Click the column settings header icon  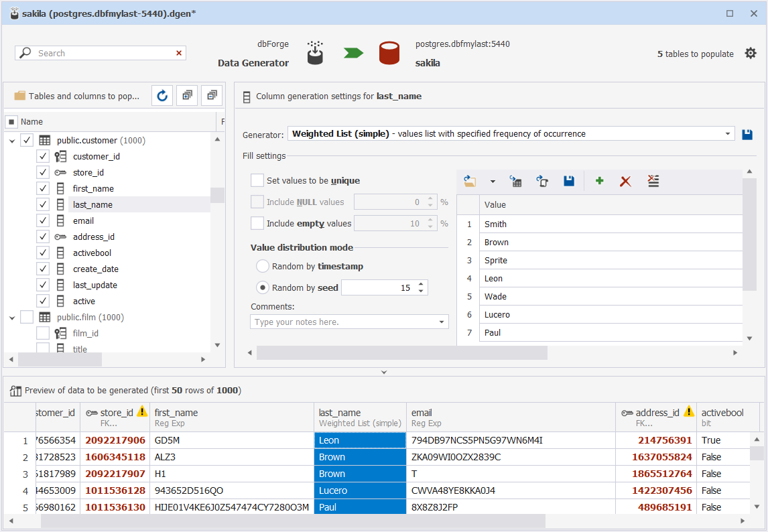coord(247,96)
